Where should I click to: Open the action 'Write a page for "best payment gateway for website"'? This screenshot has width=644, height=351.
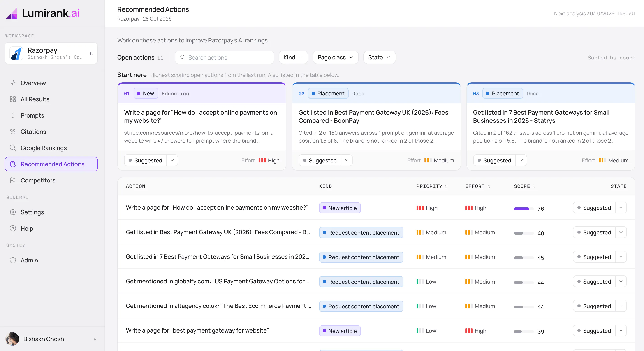(x=197, y=330)
